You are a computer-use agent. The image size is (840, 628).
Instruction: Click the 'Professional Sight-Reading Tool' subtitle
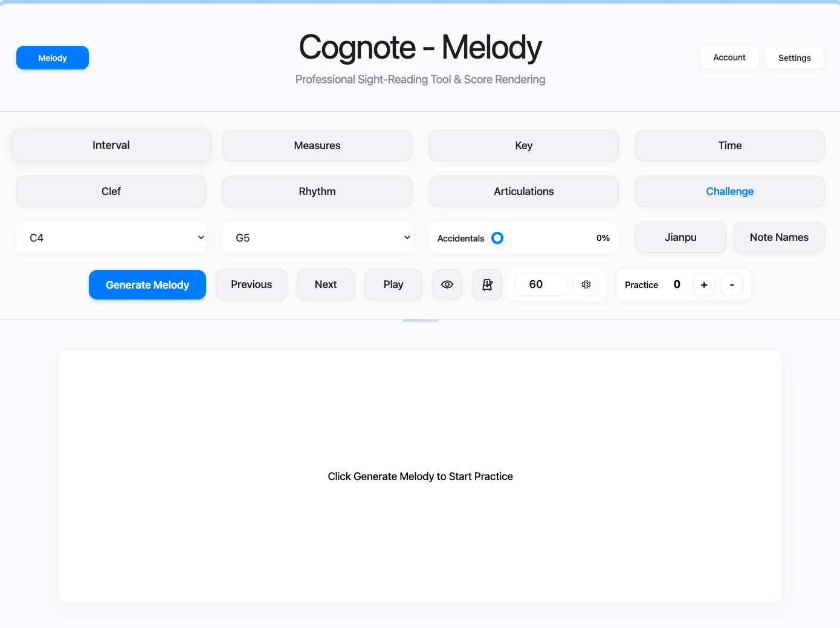tap(421, 80)
